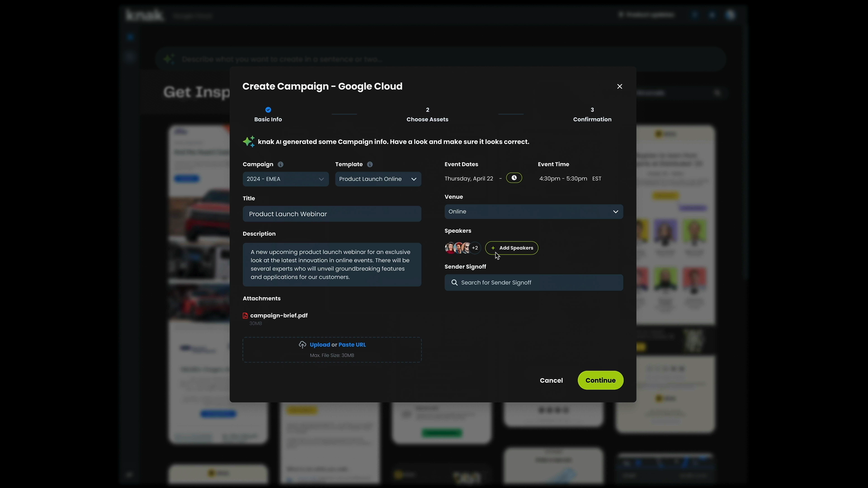The image size is (868, 488).
Task: Click the Basic Info completed checkmark
Action: (268, 110)
